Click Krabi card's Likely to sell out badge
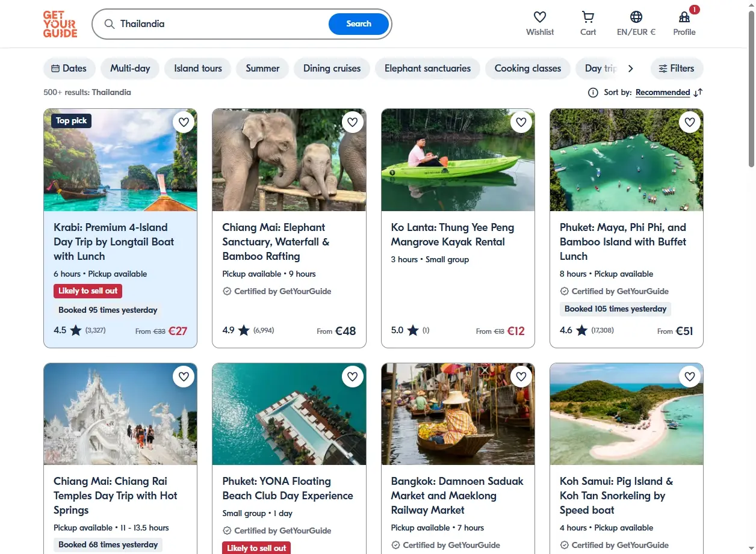 [88, 291]
